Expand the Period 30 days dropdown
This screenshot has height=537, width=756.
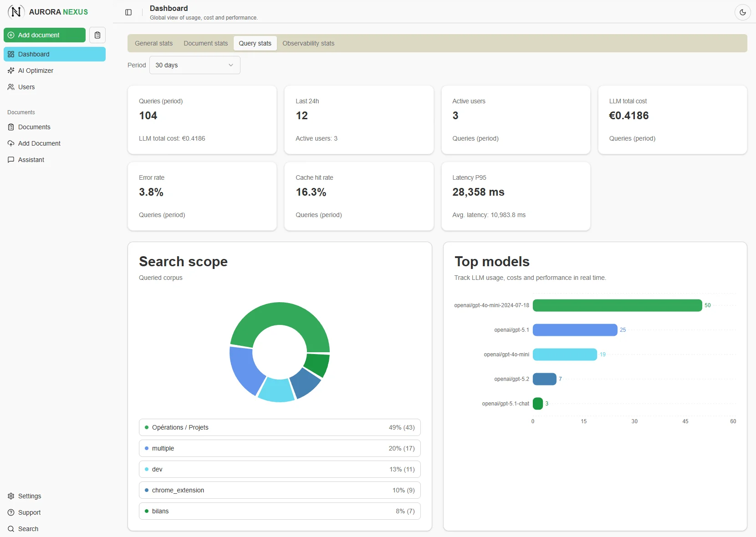pyautogui.click(x=194, y=65)
